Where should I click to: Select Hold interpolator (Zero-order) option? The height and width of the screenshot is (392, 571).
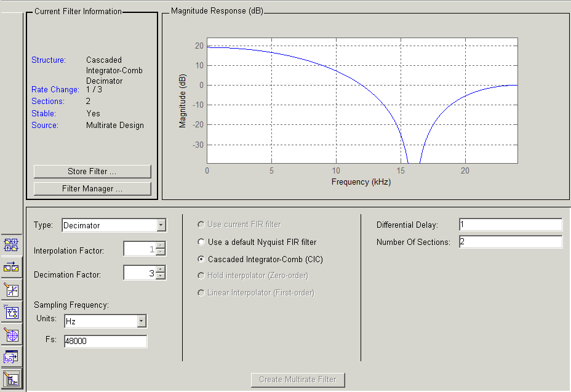click(253, 276)
